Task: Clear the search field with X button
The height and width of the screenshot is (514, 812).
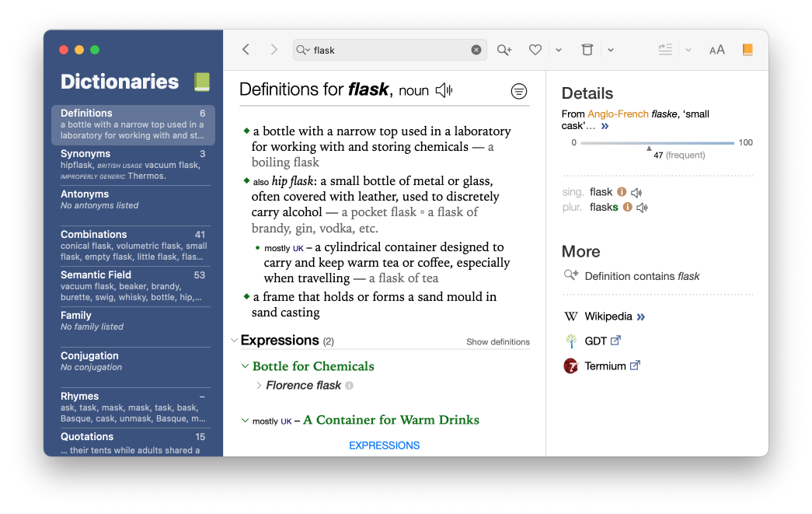Action: (476, 50)
